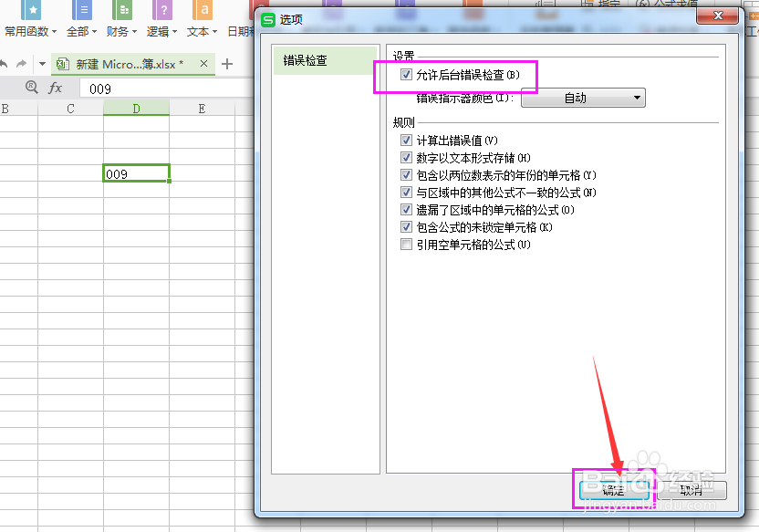The height and width of the screenshot is (532, 759).
Task: Open the 自动 error indicator color picker
Action: 582,98
